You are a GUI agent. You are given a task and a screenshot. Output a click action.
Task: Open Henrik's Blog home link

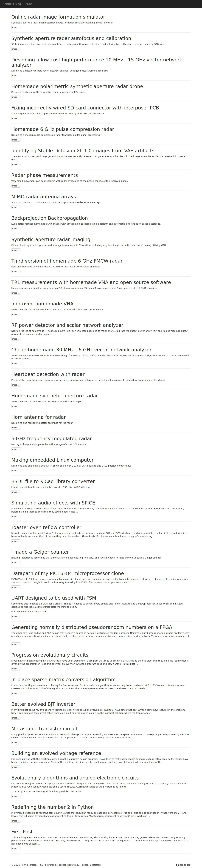coord(11,4)
